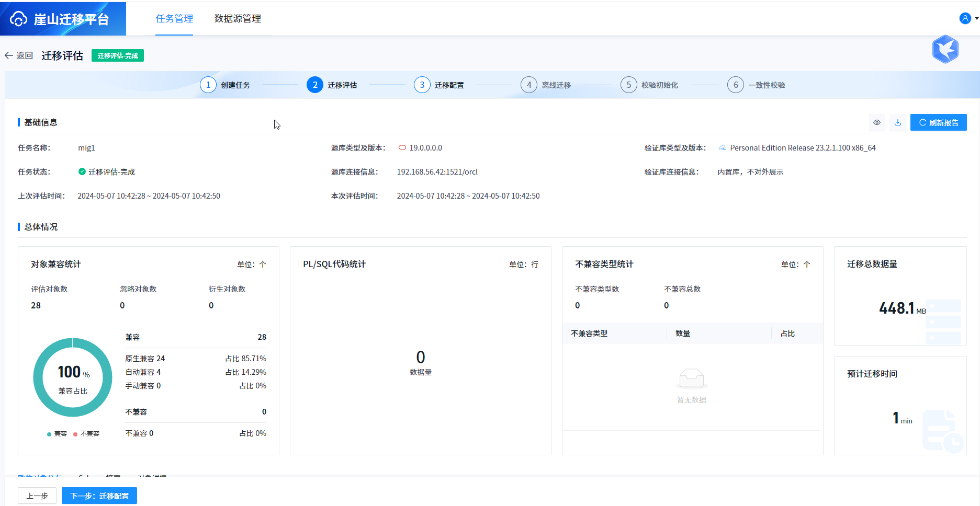Screen dimensions: 980x506
Task: Click the floating bird assistant icon
Action: coord(945,49)
